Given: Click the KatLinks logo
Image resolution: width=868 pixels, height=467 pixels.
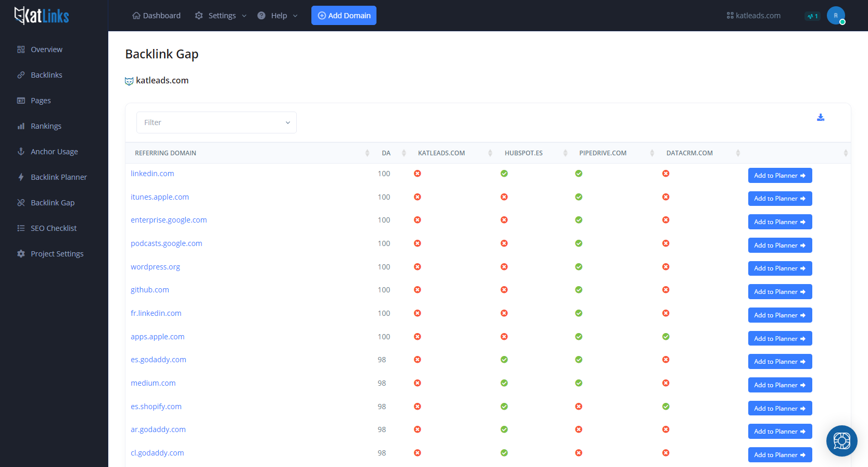Looking at the screenshot, I should [x=42, y=16].
